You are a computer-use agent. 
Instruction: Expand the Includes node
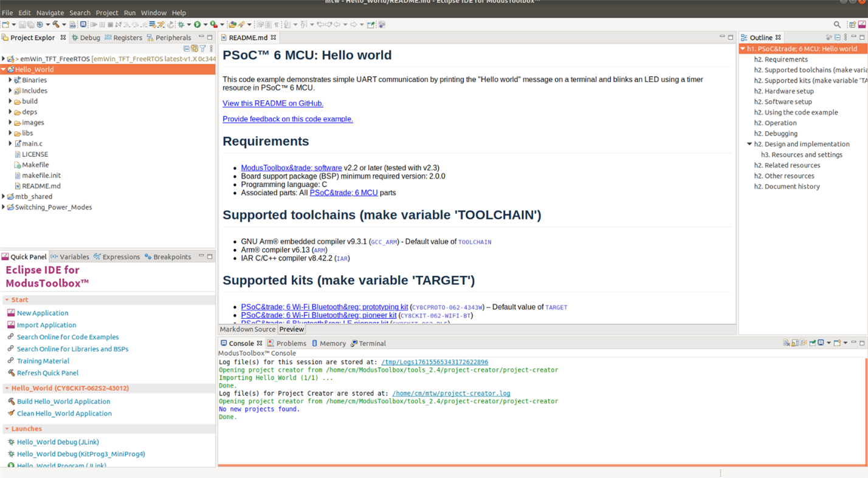10,90
